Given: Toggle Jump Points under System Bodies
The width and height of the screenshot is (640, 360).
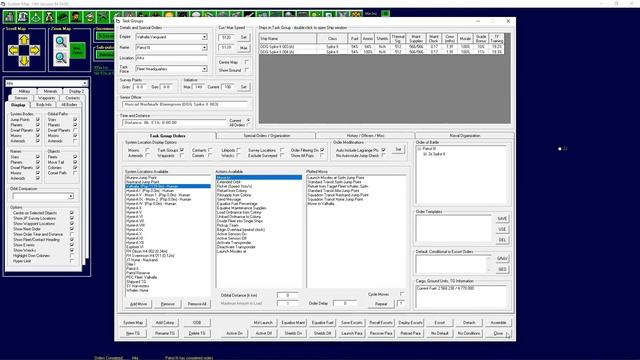Looking at the screenshot, I should (x=38, y=120).
